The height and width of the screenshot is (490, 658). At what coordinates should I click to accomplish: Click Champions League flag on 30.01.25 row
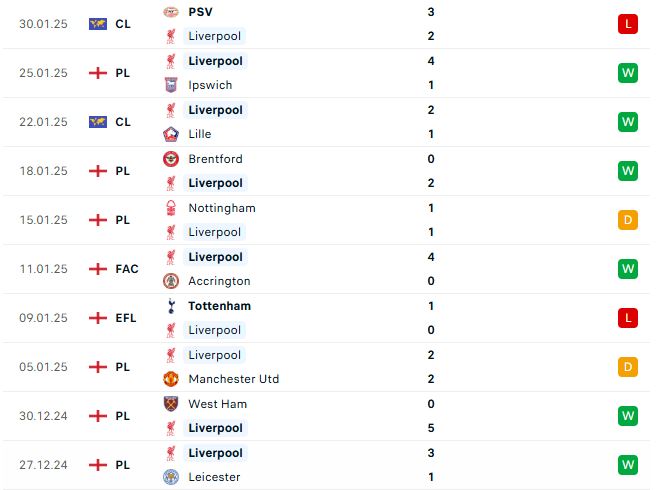[98, 24]
